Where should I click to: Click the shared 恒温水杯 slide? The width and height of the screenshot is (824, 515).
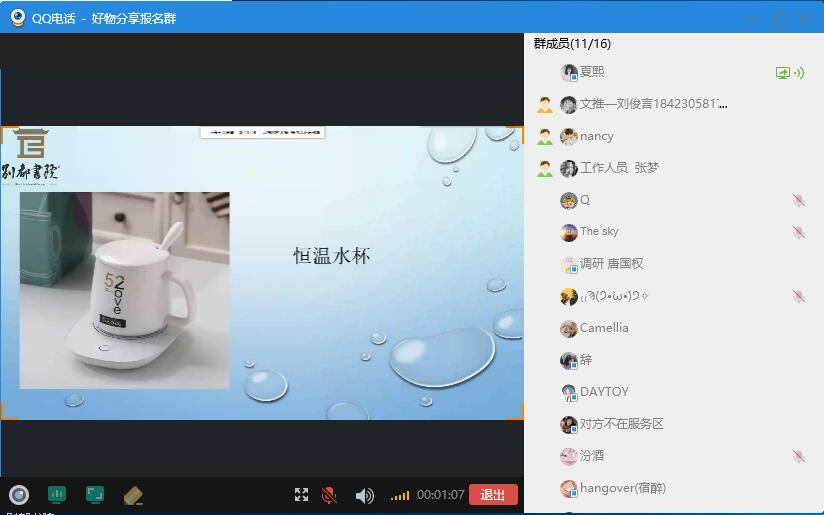tap(262, 272)
